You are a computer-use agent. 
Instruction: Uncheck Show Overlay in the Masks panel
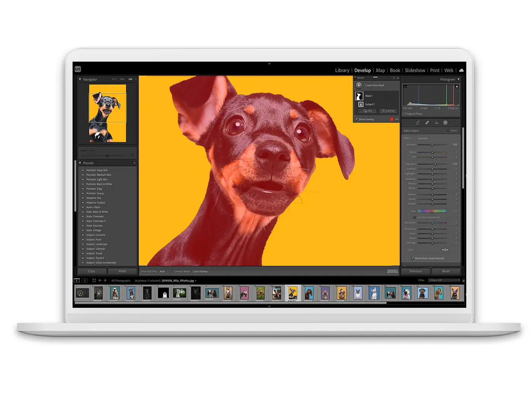[356, 119]
